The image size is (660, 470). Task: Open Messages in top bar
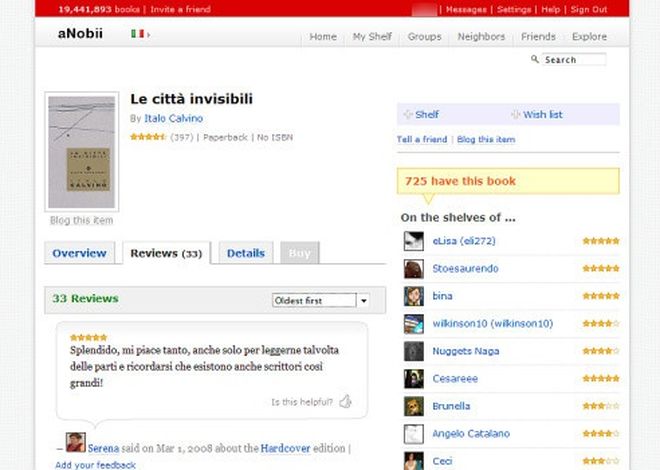click(x=466, y=9)
